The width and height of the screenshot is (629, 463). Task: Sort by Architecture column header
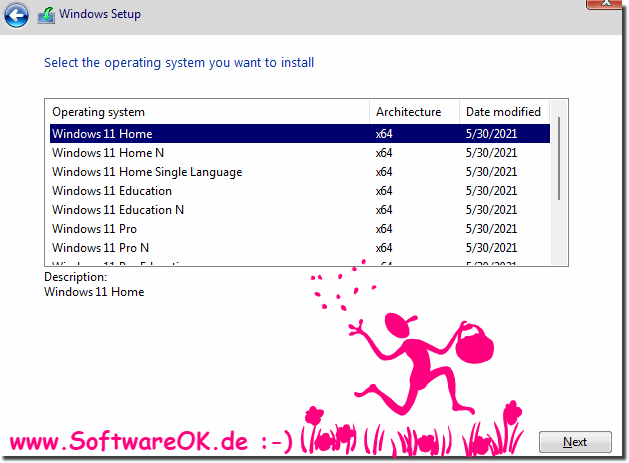414,112
